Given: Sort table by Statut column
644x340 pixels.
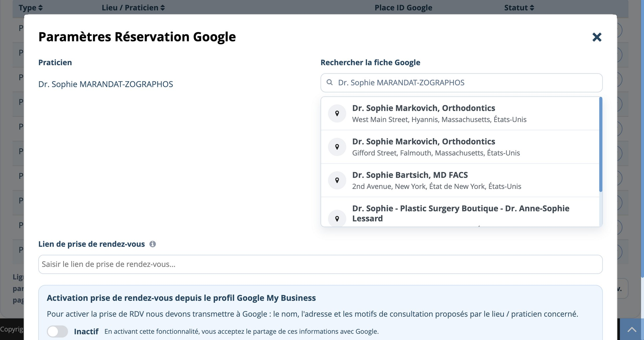Looking at the screenshot, I should [x=519, y=7].
